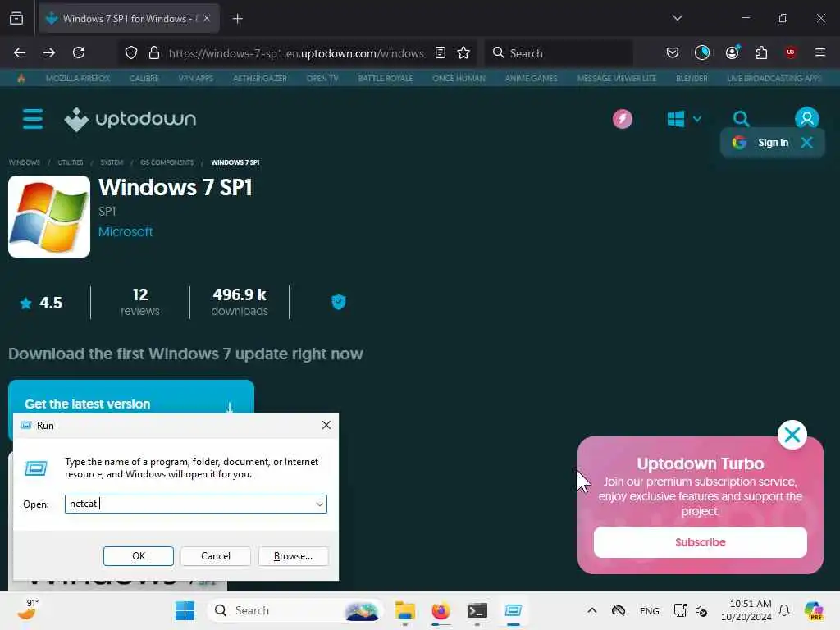The width and height of the screenshot is (840, 630).
Task: Show hidden system tray icons
Action: point(591,610)
